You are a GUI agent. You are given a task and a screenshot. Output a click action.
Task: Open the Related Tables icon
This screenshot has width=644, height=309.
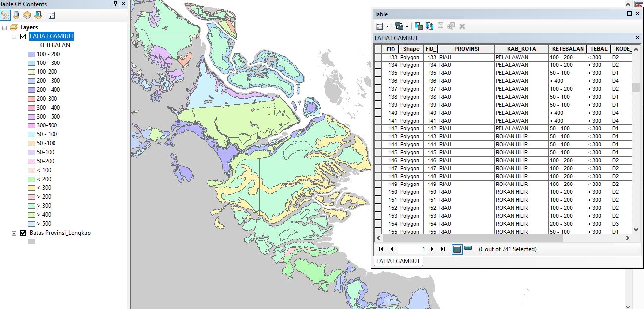click(x=399, y=26)
